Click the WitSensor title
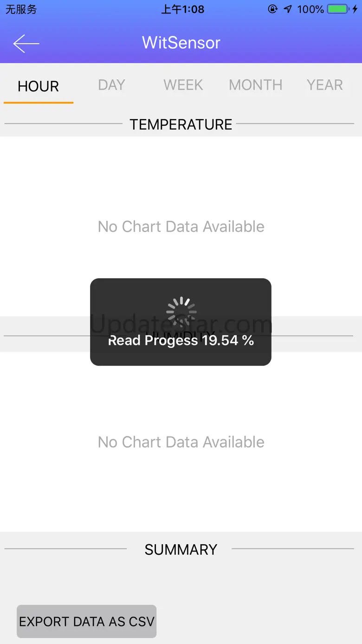Image resolution: width=362 pixels, height=644 pixels. 181,43
